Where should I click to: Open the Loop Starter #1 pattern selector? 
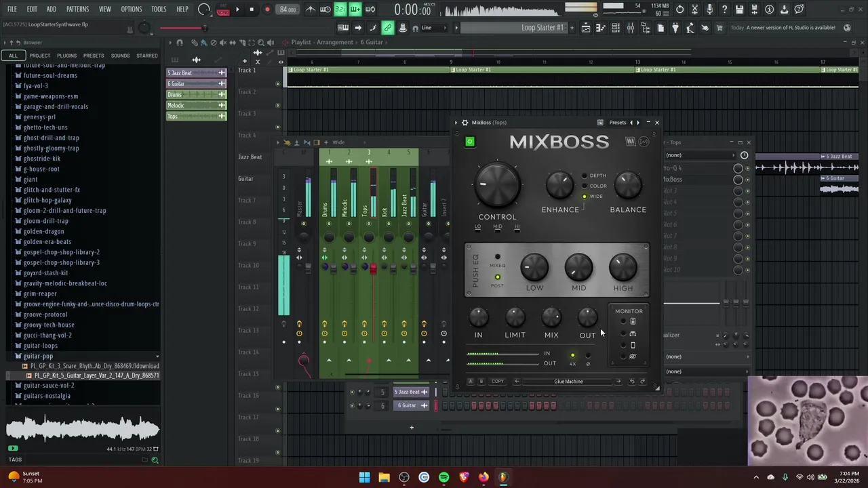514,28
